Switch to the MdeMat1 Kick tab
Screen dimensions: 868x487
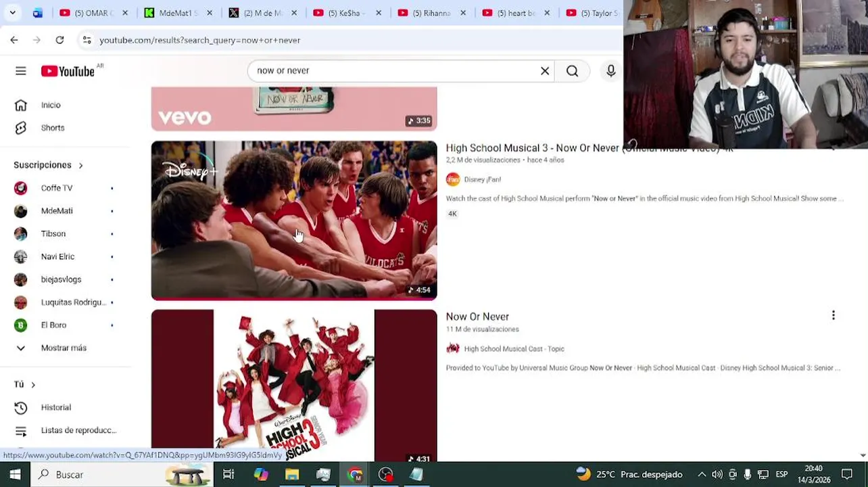(x=178, y=13)
